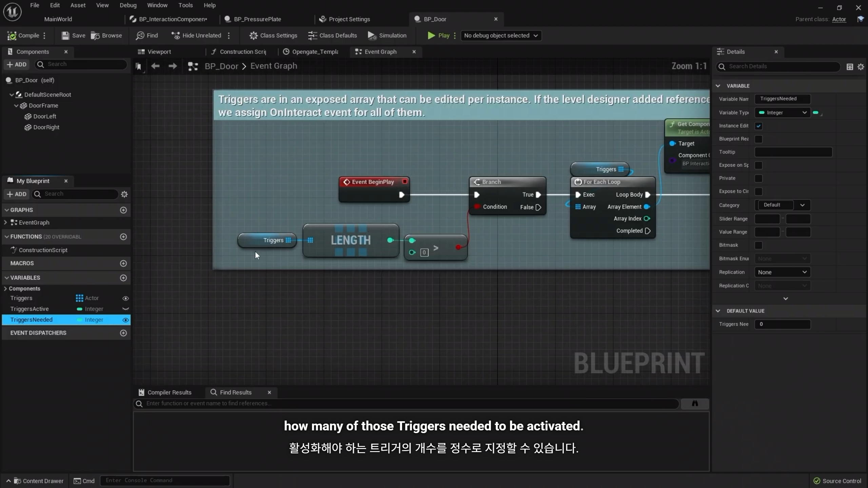868x488 pixels.
Task: Switch to the Viewport tab
Action: point(159,52)
